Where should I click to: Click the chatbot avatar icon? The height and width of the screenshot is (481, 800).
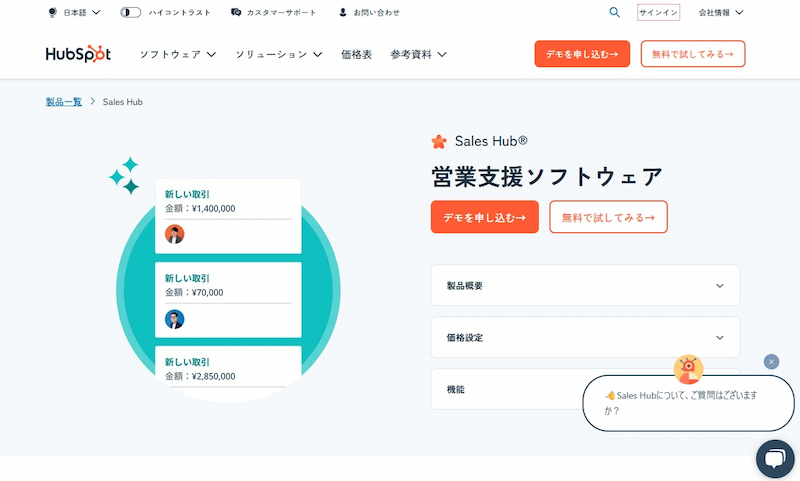688,369
